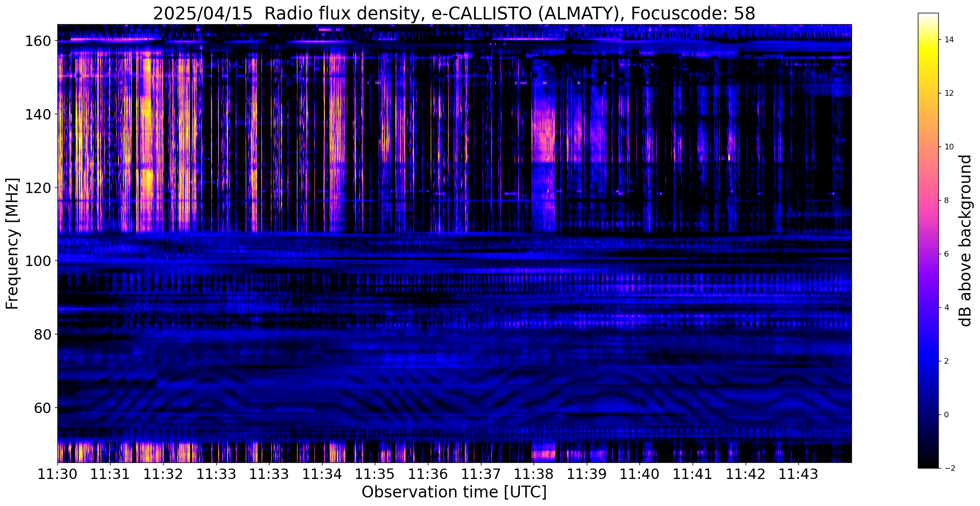Click the 'dB above background' colorbar label
980x506 pixels.
(x=966, y=240)
